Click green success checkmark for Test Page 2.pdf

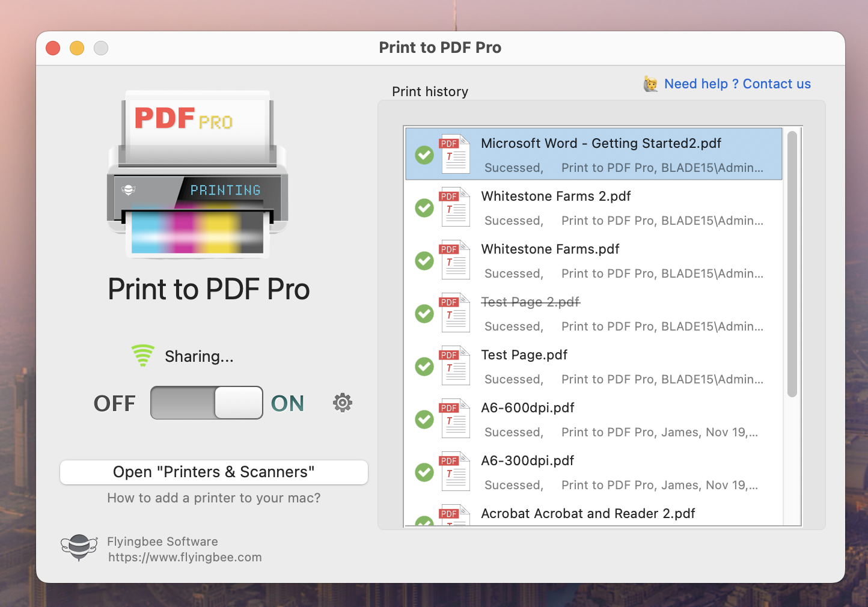coord(424,314)
